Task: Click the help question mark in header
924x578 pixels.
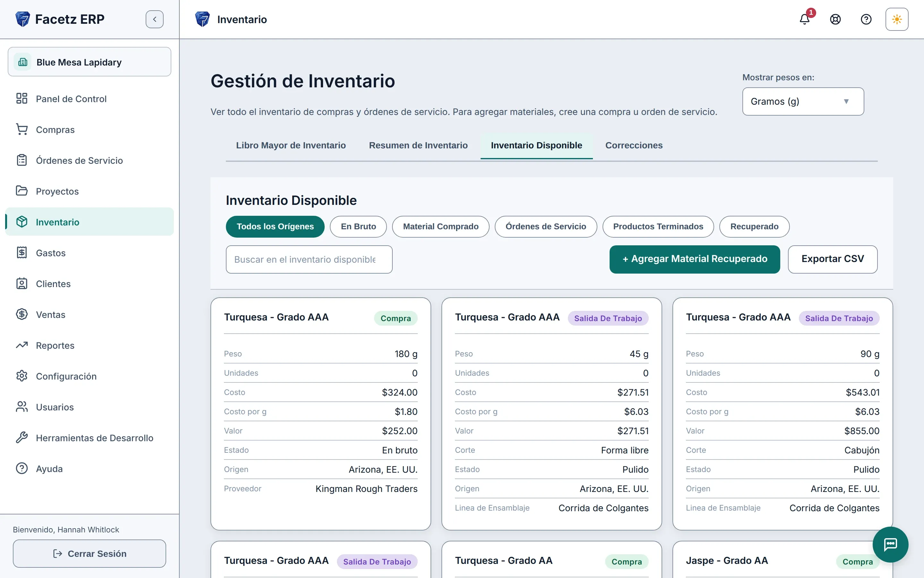Action: (866, 19)
